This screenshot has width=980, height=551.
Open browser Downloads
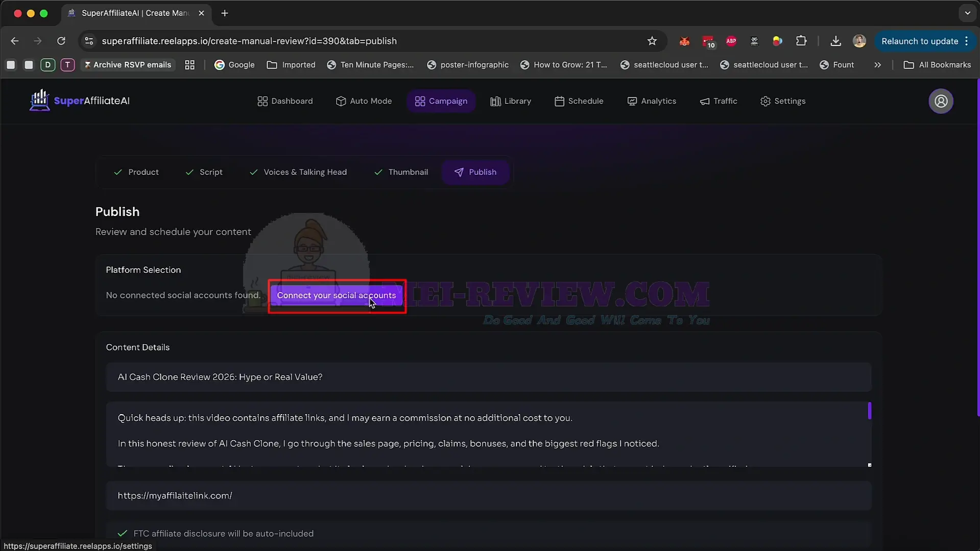pyautogui.click(x=835, y=41)
